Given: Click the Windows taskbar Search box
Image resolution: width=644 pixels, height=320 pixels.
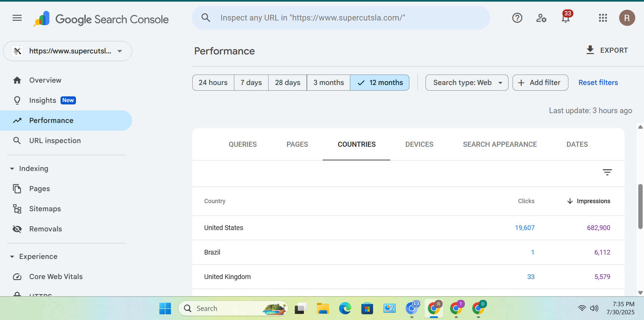Looking at the screenshot, I should [x=233, y=308].
